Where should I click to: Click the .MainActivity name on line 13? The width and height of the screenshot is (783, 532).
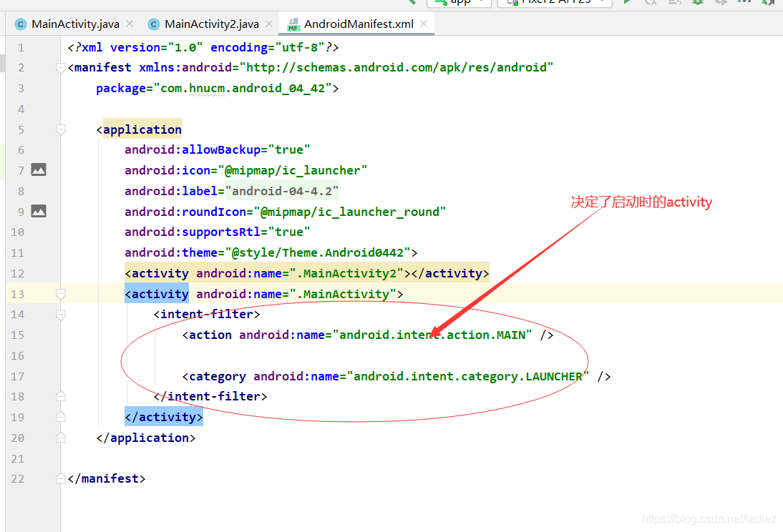click(x=343, y=295)
